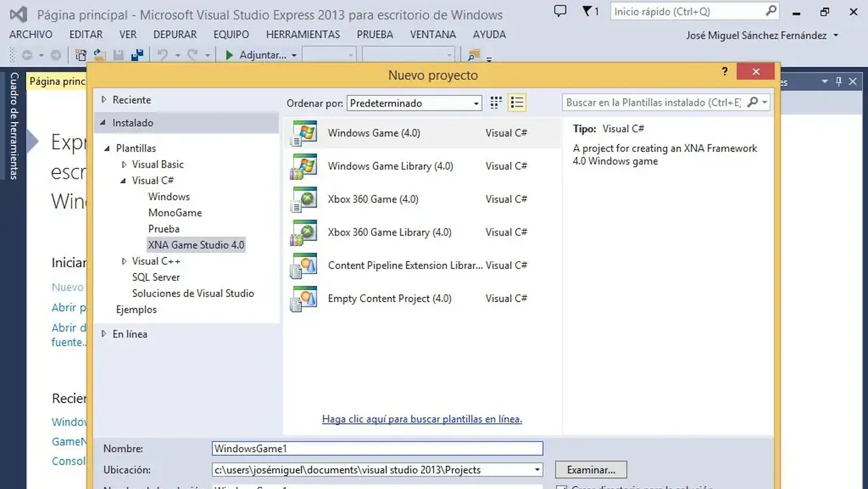Switch templates to list view mode
868x489 pixels.
[517, 102]
